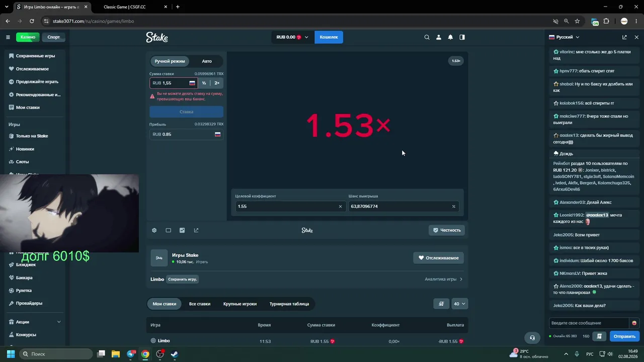Clear the target multiplier field
The height and width of the screenshot is (362, 644).
click(340, 206)
